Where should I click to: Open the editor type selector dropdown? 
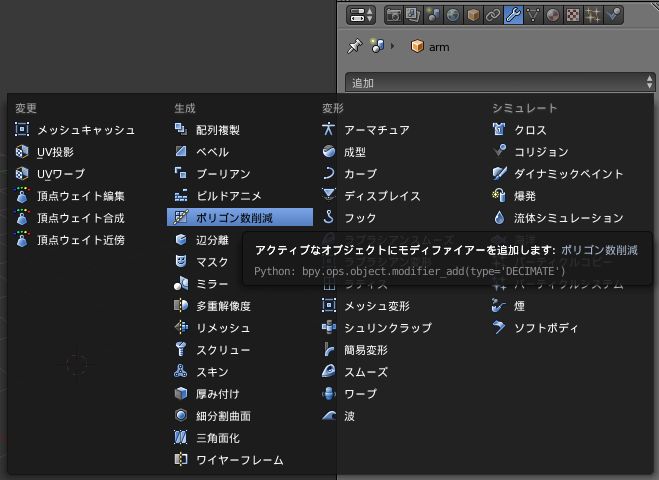pos(360,15)
